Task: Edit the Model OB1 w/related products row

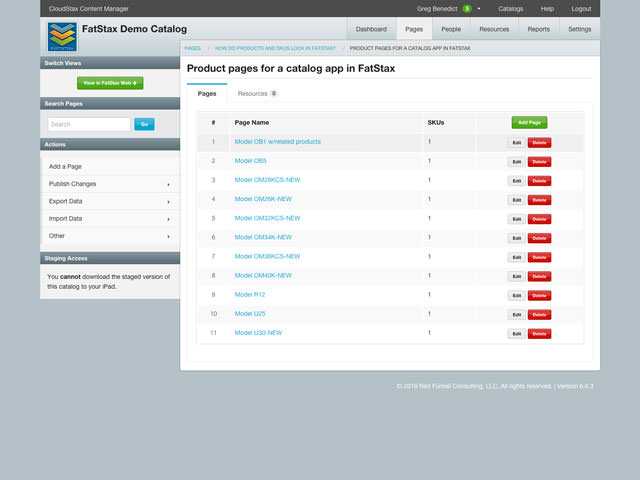Action: point(517,142)
